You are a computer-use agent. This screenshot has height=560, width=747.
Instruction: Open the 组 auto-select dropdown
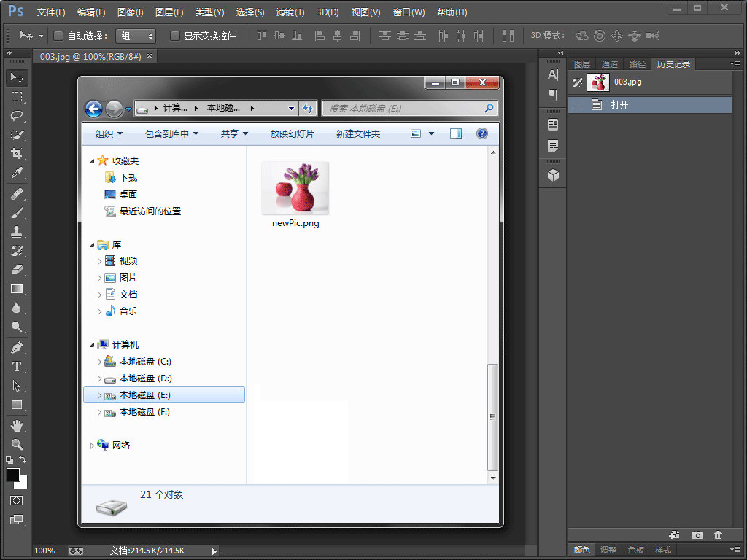click(136, 36)
